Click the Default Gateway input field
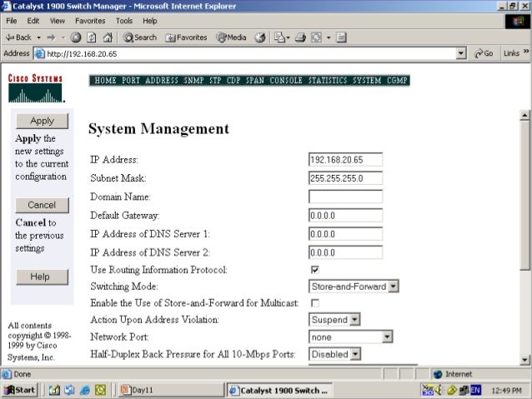The image size is (532, 399). (x=345, y=215)
